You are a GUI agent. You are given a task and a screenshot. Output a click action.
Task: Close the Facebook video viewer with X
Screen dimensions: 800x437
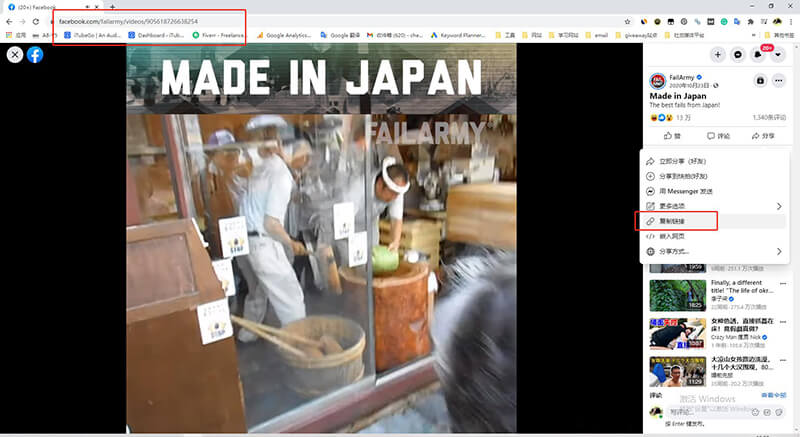point(15,55)
